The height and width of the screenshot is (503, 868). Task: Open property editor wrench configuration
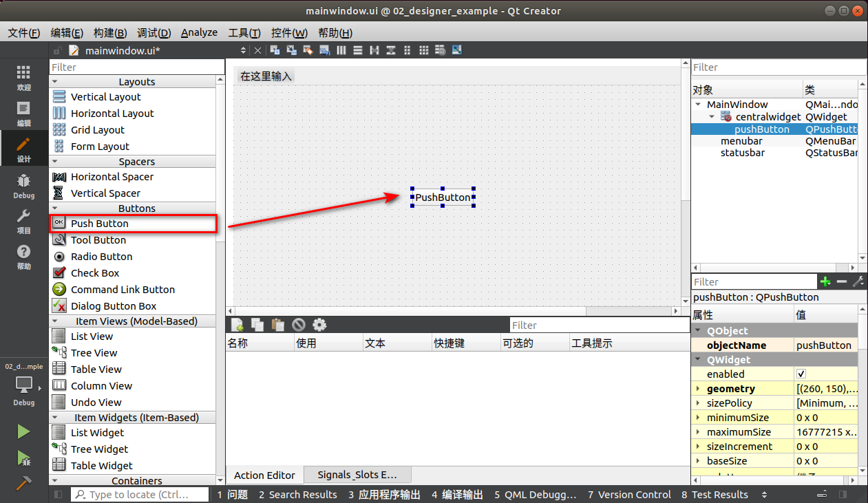click(x=858, y=281)
